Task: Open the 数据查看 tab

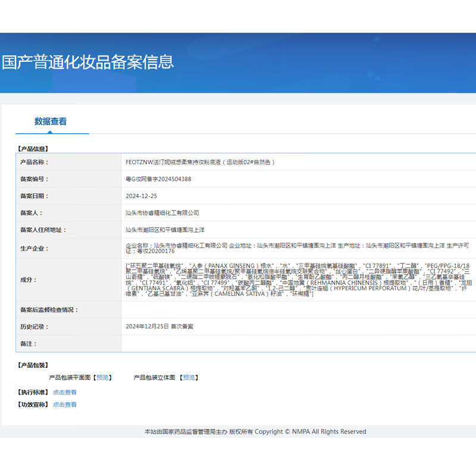Action: (x=51, y=121)
